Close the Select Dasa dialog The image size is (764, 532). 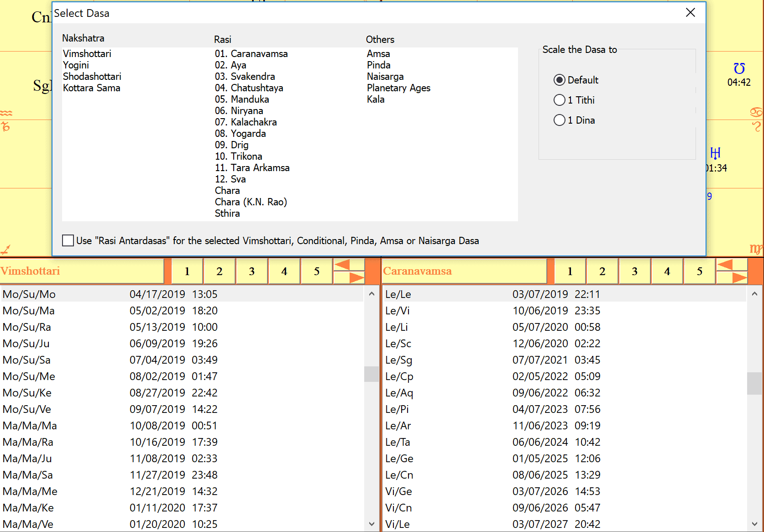pyautogui.click(x=690, y=13)
